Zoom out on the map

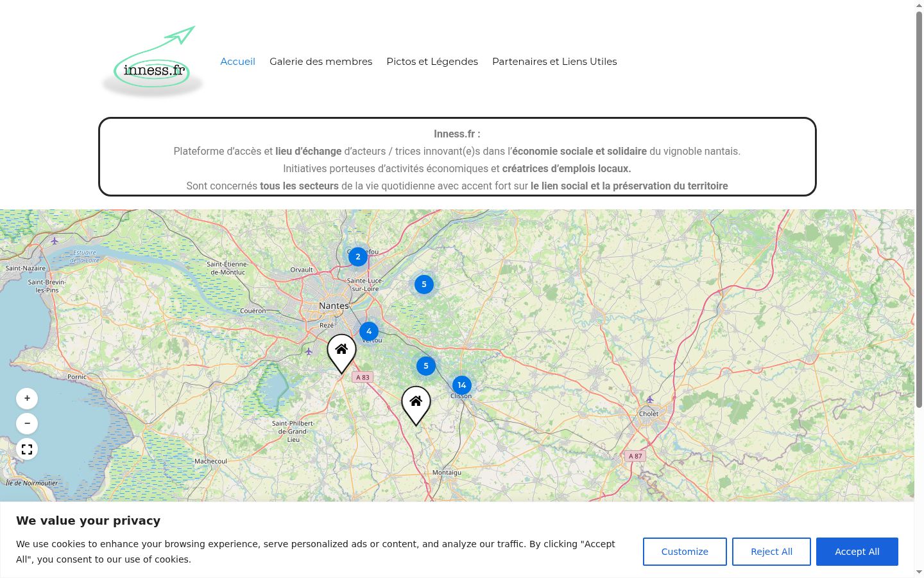click(27, 424)
